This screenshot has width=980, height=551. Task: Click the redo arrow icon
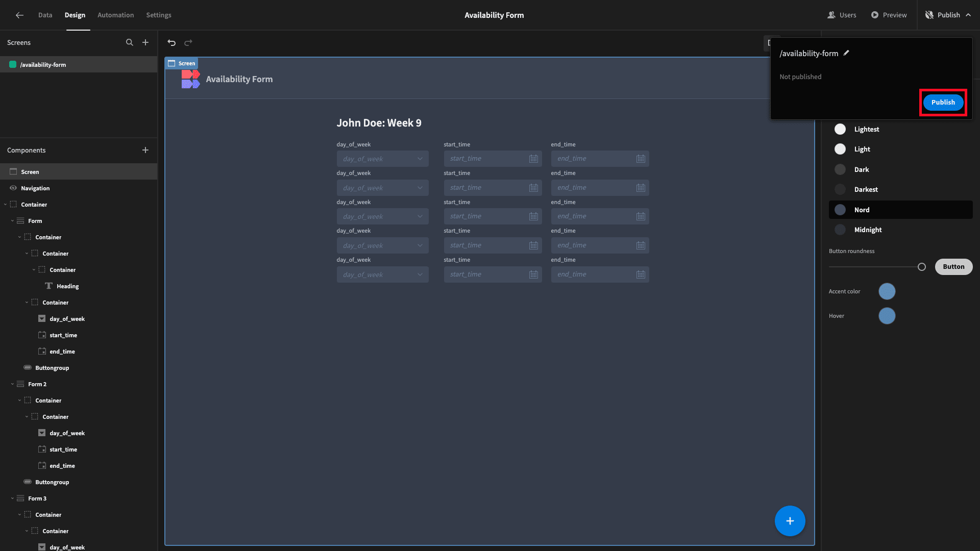[188, 43]
